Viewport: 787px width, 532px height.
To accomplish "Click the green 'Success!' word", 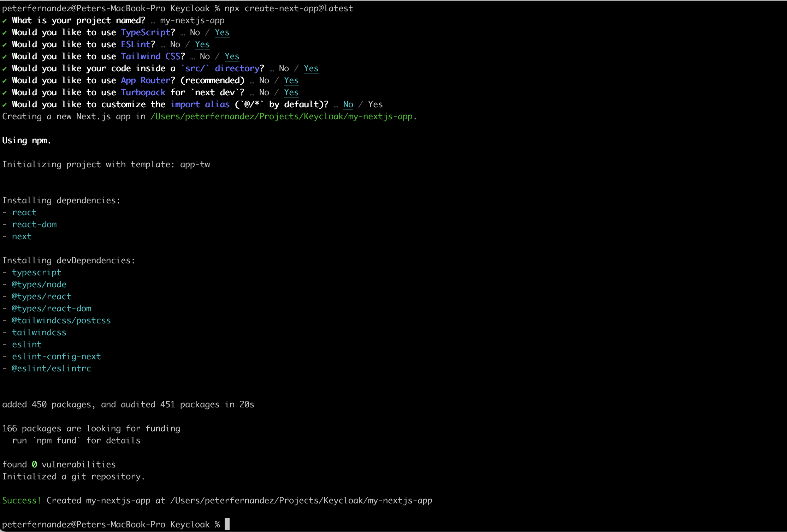I will (x=22, y=501).
